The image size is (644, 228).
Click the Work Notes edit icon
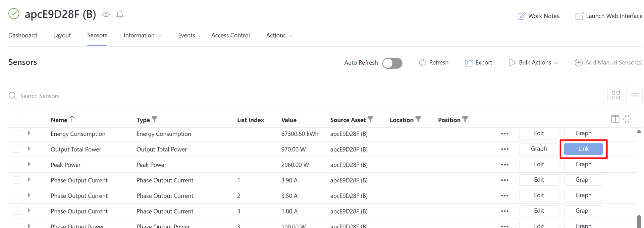(521, 16)
